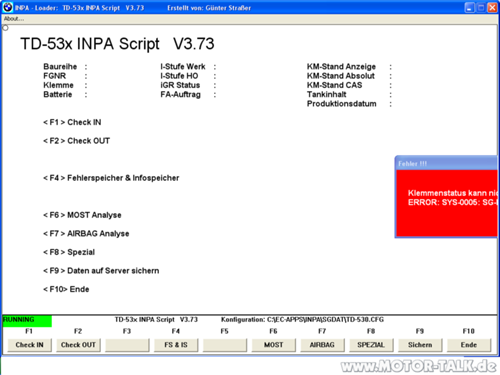The image size is (500, 375).
Task: Click the AIRBAG button
Action: 322,345
